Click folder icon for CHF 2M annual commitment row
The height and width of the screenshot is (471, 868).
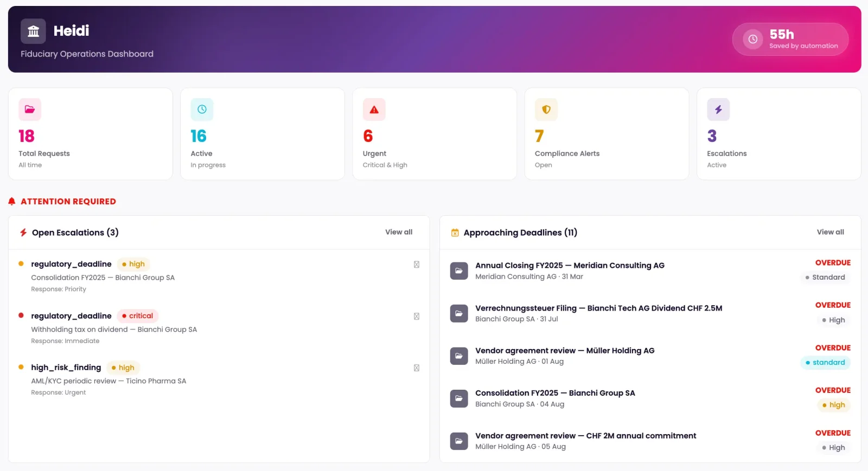(x=459, y=441)
